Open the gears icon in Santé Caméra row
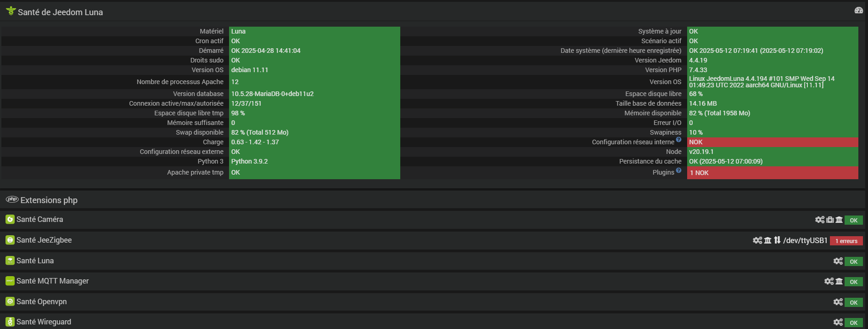868x329 pixels. tap(820, 220)
